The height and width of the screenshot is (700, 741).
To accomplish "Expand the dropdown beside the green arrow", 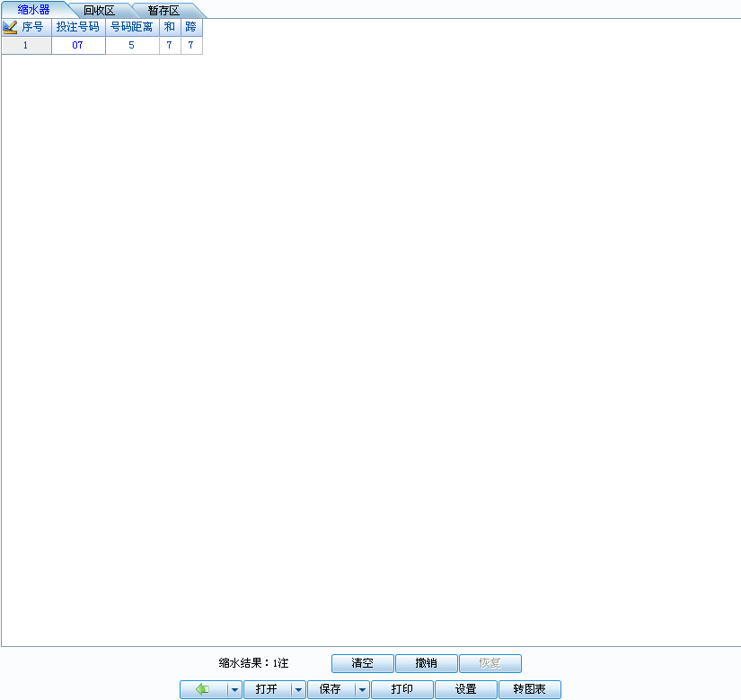I will (234, 689).
